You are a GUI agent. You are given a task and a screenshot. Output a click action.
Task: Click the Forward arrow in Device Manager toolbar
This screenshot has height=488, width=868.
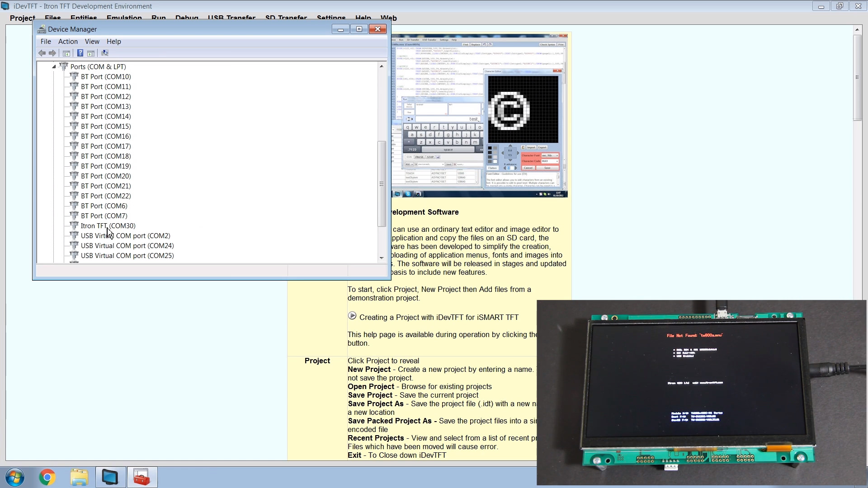(52, 53)
